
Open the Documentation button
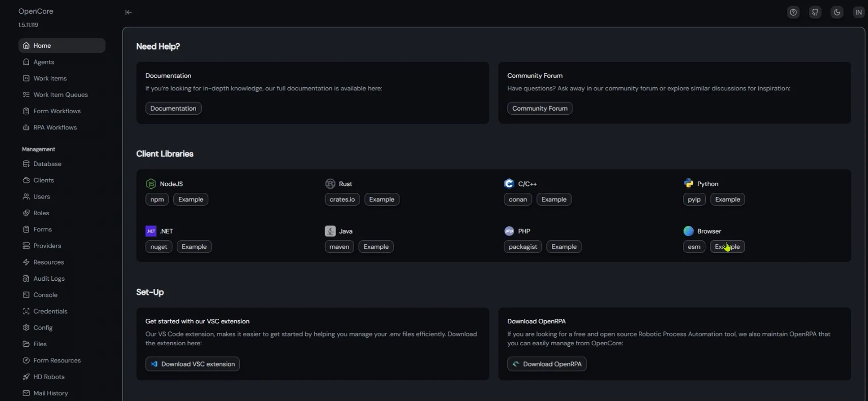point(173,109)
